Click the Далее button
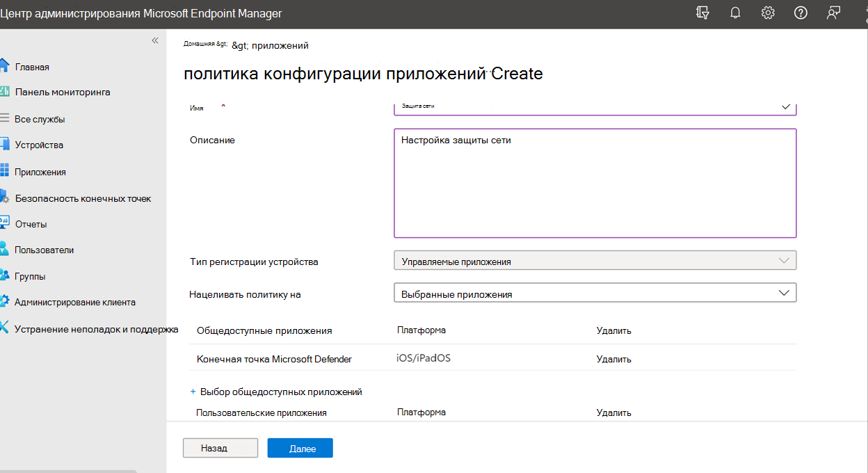Image resolution: width=868 pixels, height=473 pixels. tap(300, 448)
